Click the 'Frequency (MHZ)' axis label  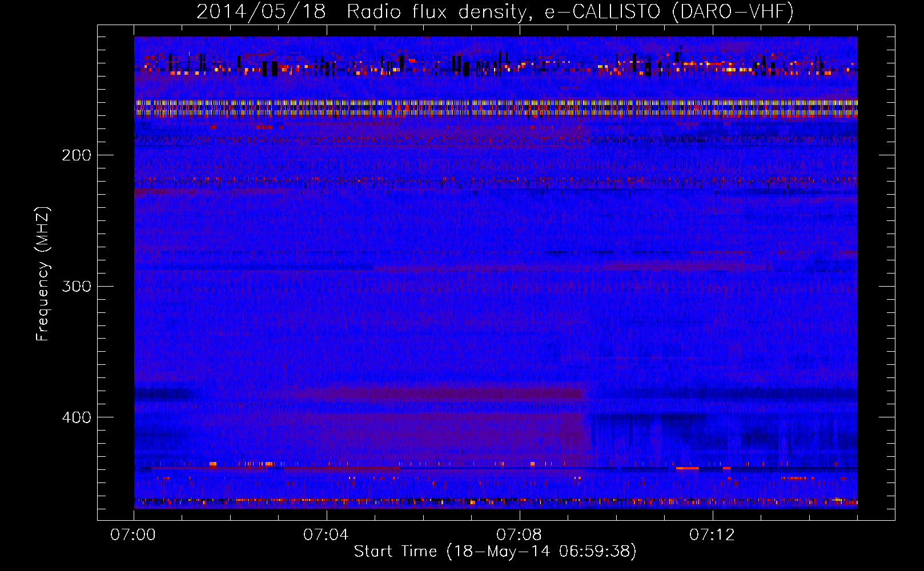(43, 274)
